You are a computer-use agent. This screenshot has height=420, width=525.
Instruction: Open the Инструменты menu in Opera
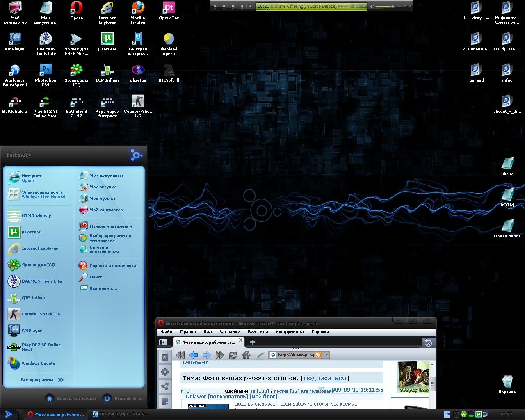290,332
